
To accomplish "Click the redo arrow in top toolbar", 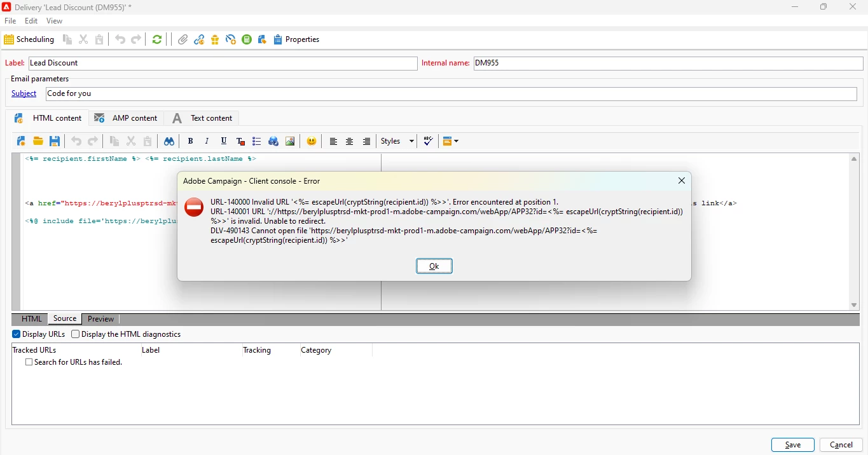I will click(136, 39).
